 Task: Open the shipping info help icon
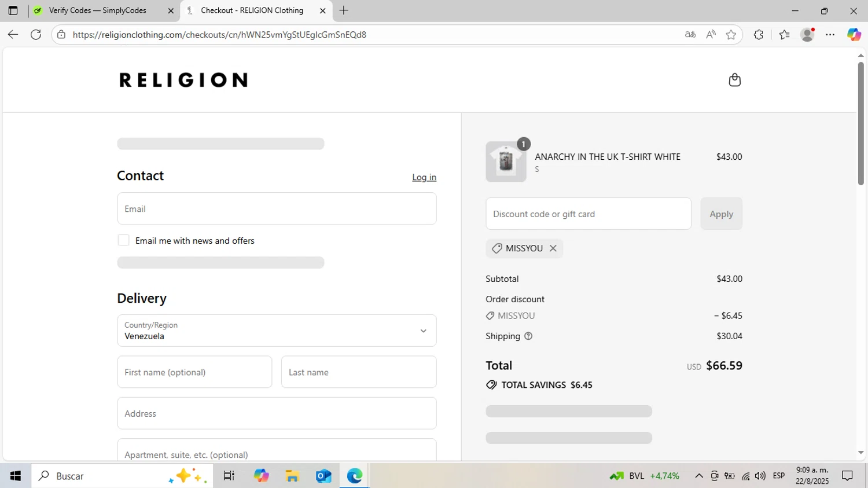528,336
